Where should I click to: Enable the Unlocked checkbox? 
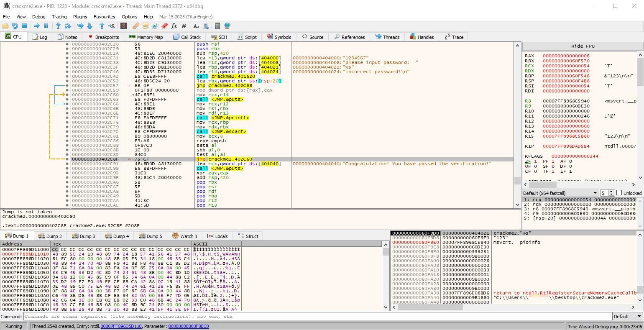tap(619, 193)
